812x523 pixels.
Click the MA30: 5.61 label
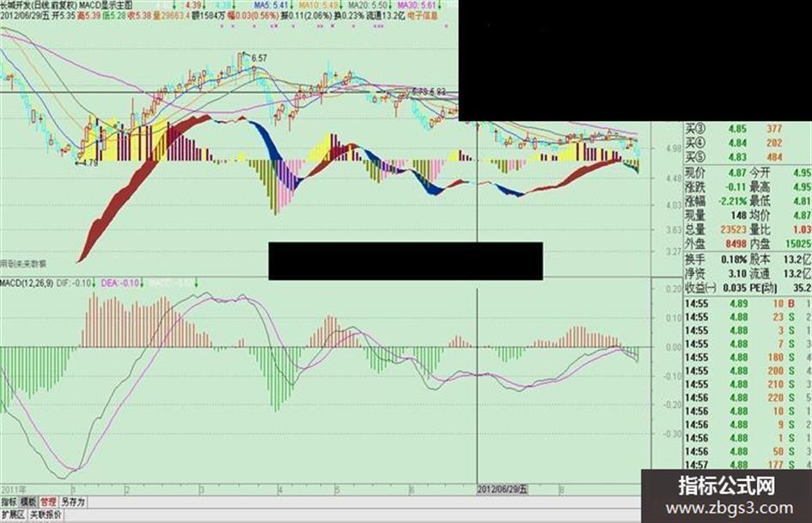pyautogui.click(x=417, y=6)
